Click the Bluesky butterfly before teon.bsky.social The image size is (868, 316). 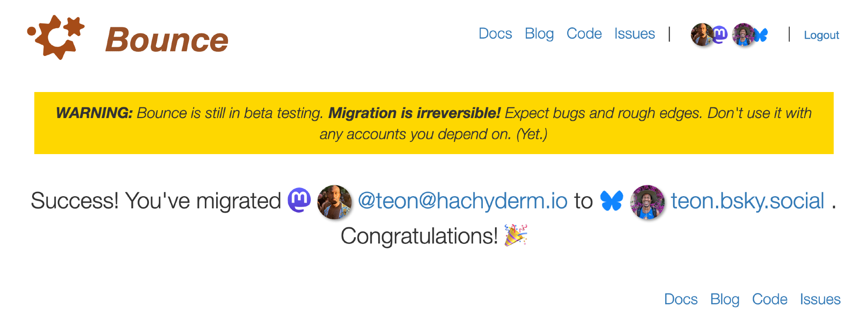click(611, 201)
